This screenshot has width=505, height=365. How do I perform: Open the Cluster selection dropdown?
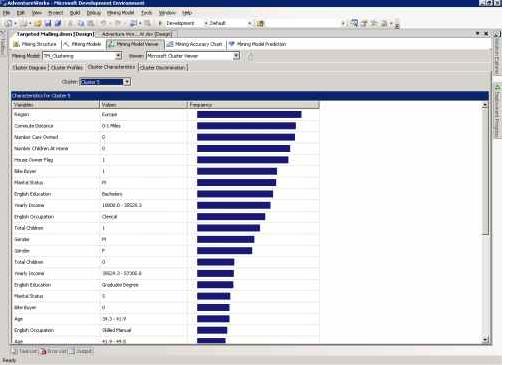point(127,82)
